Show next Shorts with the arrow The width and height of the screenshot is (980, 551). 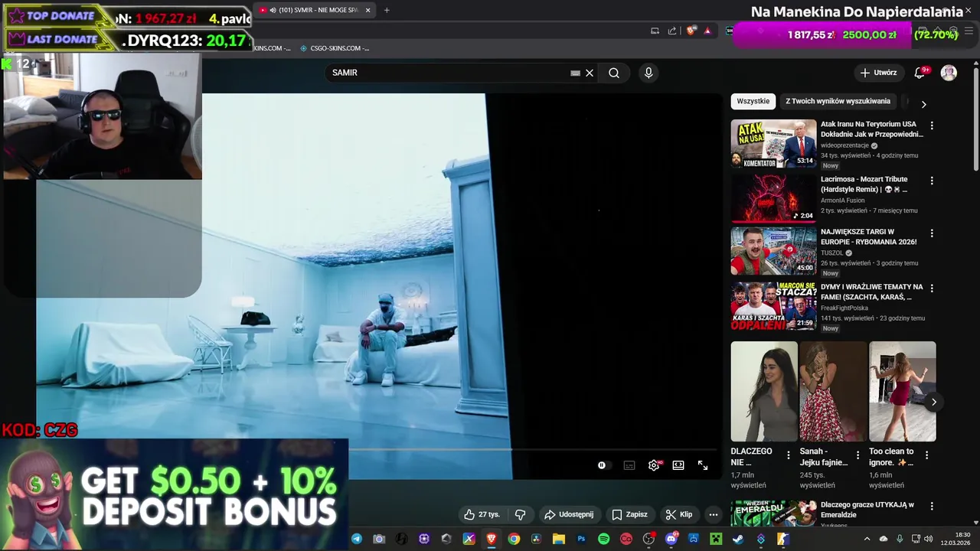[x=933, y=402]
